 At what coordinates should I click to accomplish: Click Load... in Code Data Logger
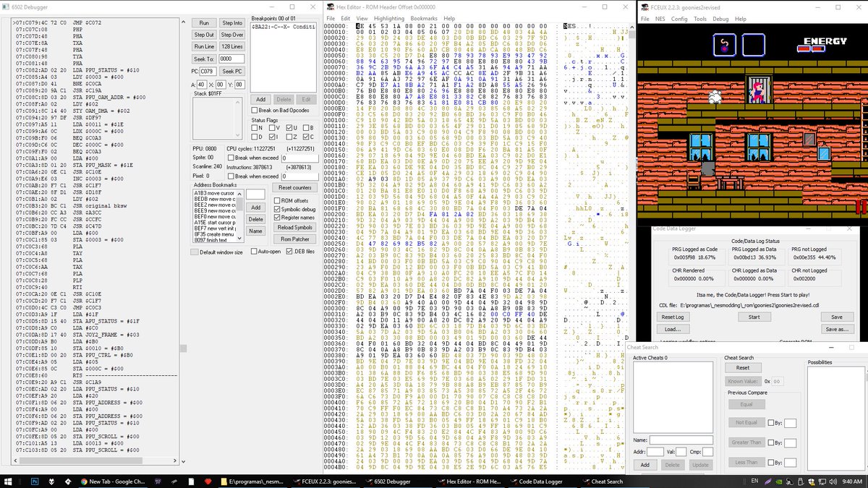click(x=673, y=329)
